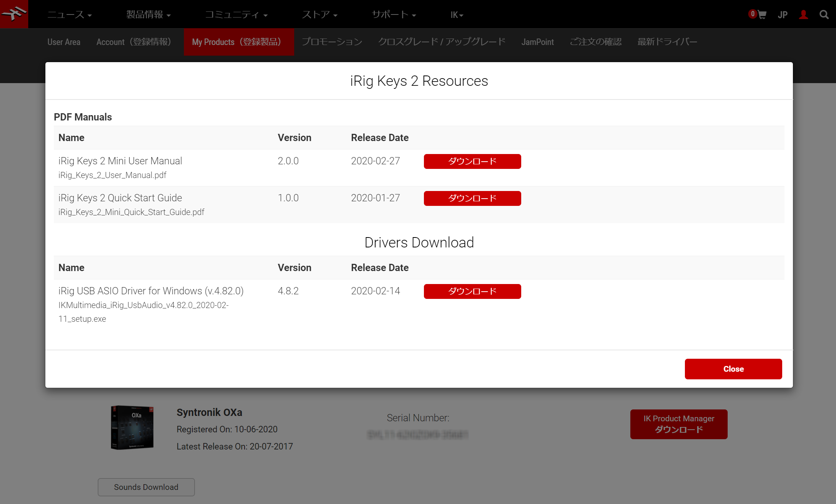The width and height of the screenshot is (836, 504).
Task: Expand the IK dropdown menu
Action: tap(457, 15)
